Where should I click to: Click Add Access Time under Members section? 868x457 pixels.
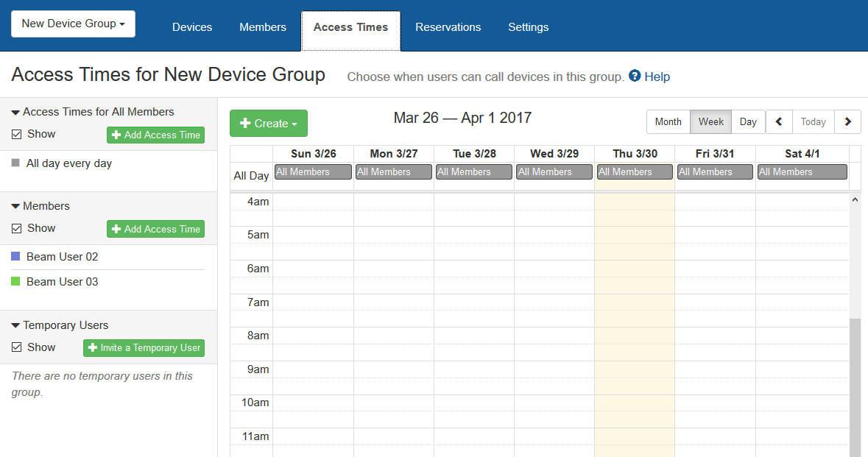(155, 230)
